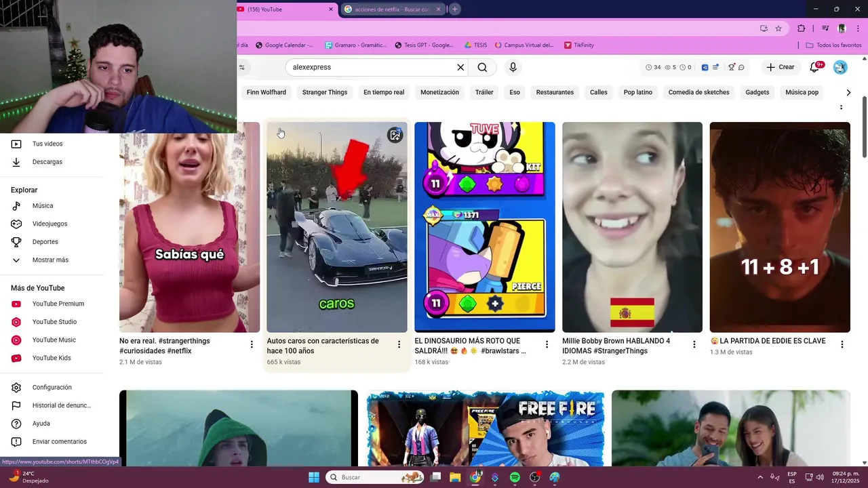Open the YouTube account avatar menu
868x488 pixels.
(x=840, y=67)
